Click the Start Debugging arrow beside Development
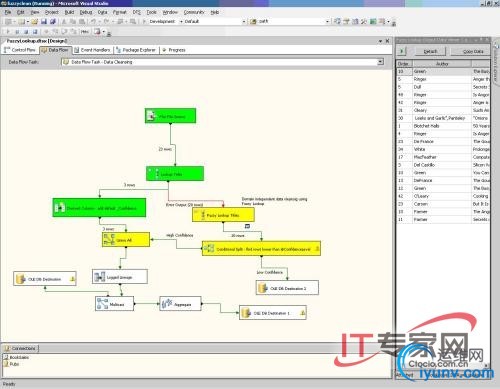The width and height of the screenshot is (500, 389). point(144,21)
